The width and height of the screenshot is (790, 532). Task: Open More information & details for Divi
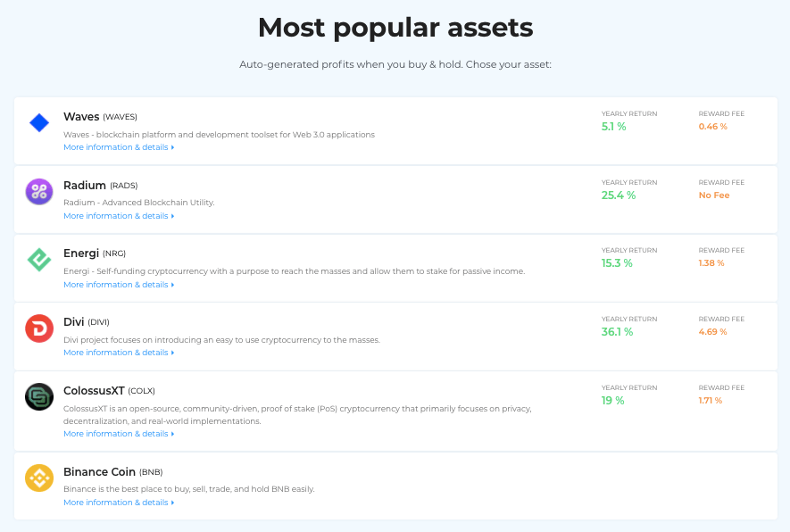119,353
